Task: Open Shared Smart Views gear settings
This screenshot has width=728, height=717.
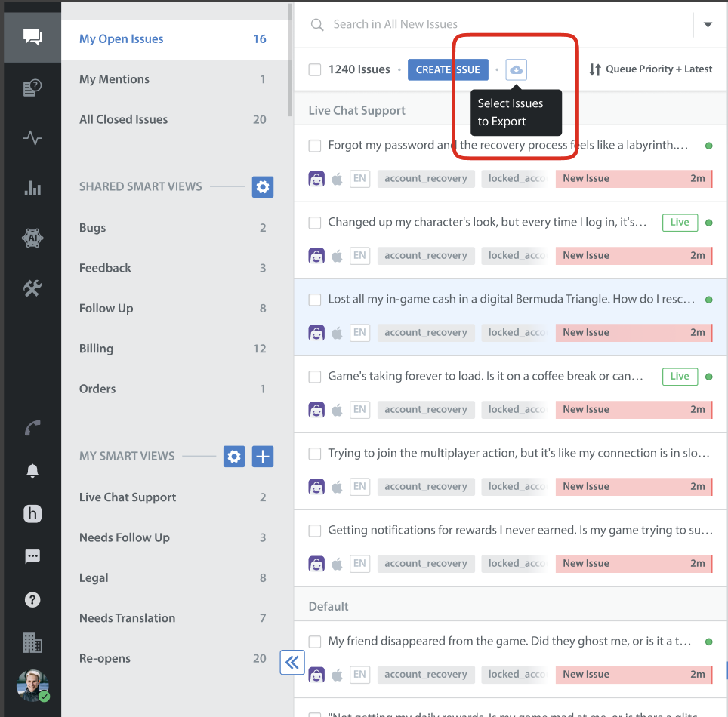Action: click(262, 187)
